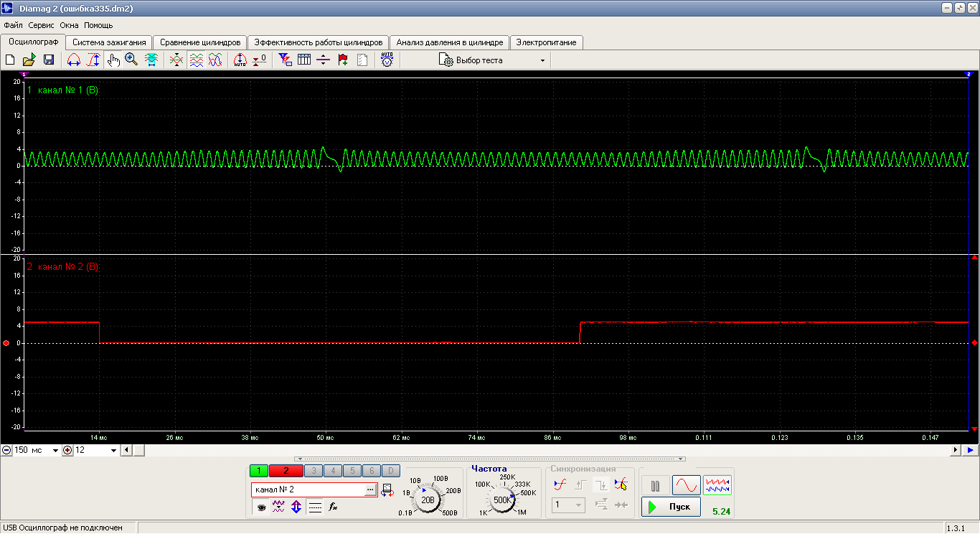Open the Окна menu

tap(70, 25)
